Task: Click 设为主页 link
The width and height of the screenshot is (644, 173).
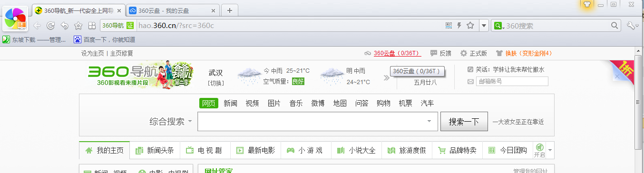Action: (92, 53)
